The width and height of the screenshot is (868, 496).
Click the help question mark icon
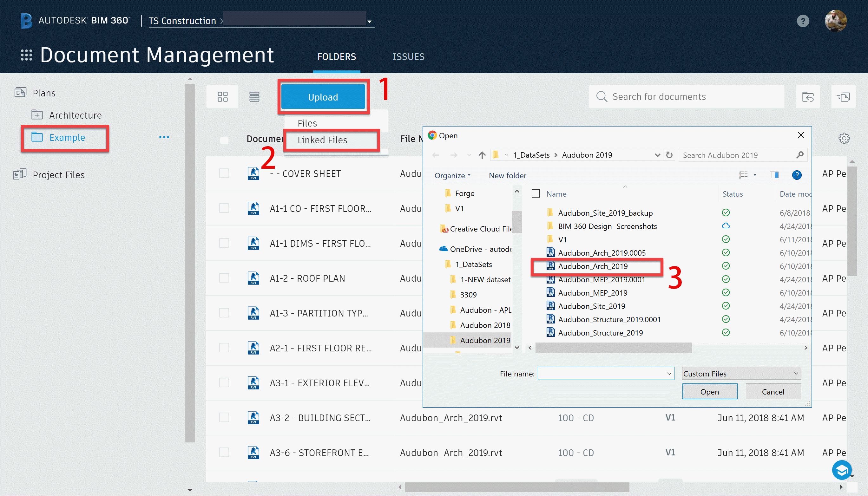point(803,21)
